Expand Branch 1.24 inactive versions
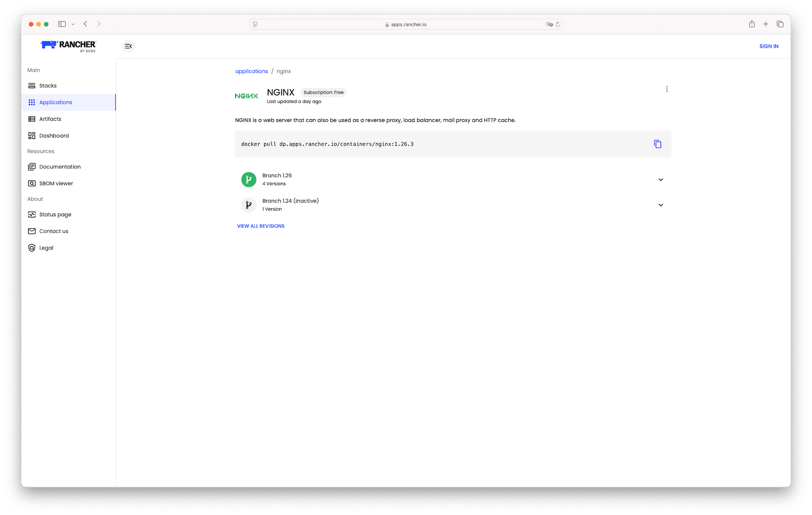Image resolution: width=812 pixels, height=515 pixels. [661, 205]
